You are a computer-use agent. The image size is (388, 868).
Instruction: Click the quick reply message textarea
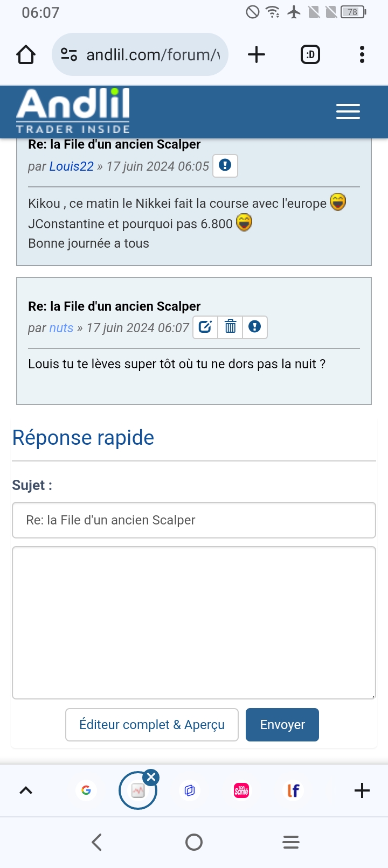pyautogui.click(x=194, y=622)
